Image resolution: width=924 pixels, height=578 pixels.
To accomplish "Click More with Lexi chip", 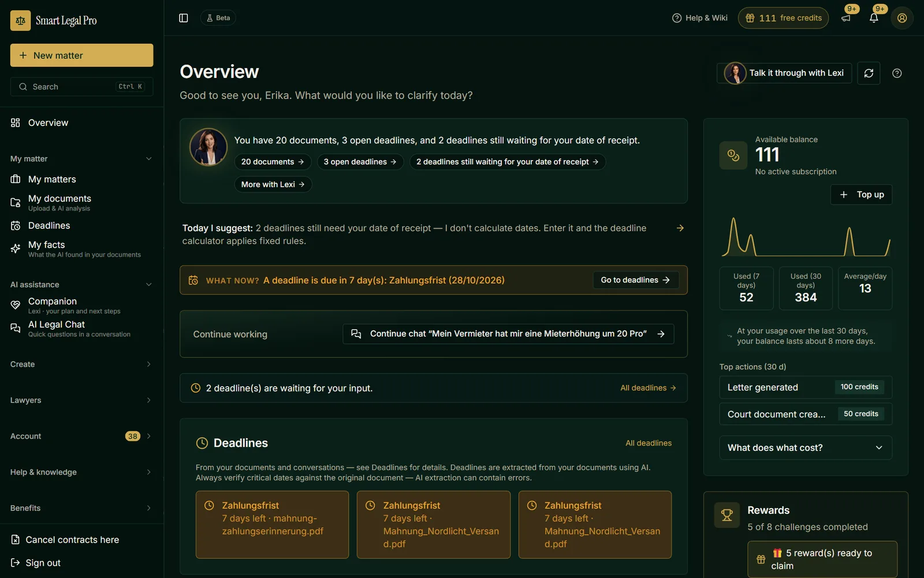I will [273, 184].
